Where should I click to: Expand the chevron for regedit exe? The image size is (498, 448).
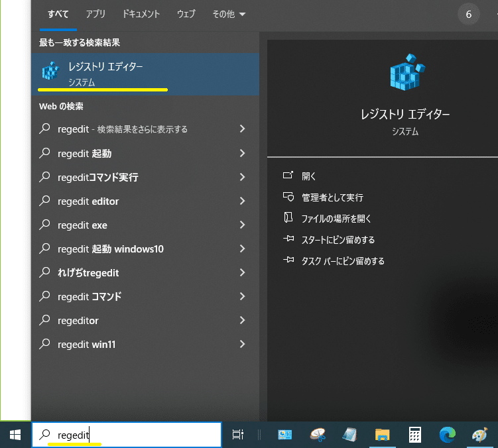coord(242,225)
